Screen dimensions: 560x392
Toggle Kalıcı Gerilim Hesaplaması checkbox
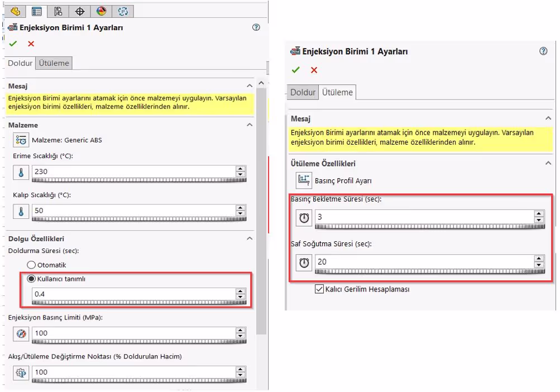coord(319,289)
